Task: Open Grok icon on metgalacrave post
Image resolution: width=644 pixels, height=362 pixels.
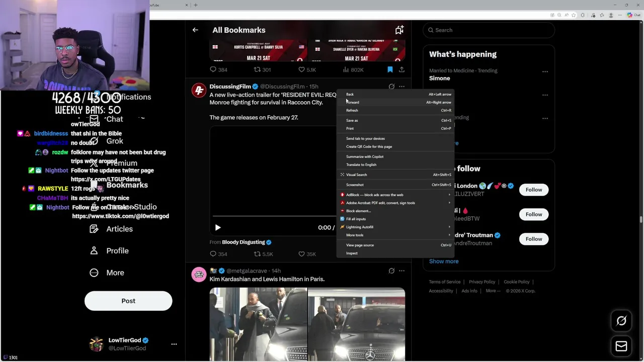Action: pyautogui.click(x=391, y=271)
